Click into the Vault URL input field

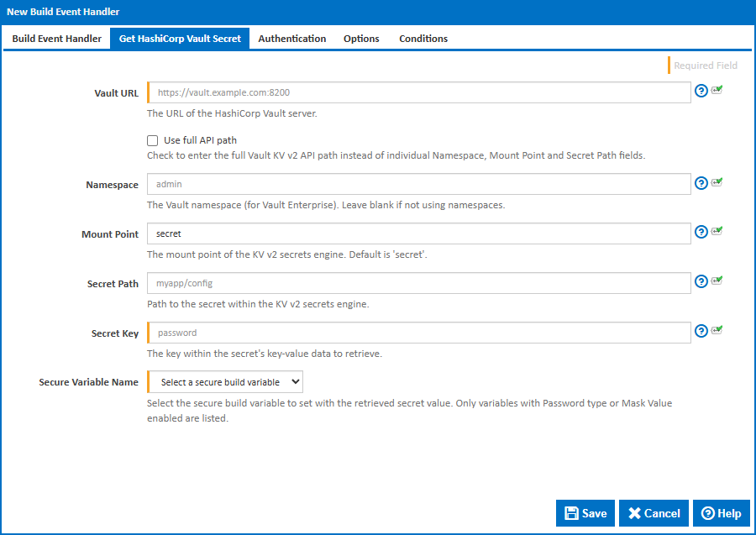pos(420,92)
